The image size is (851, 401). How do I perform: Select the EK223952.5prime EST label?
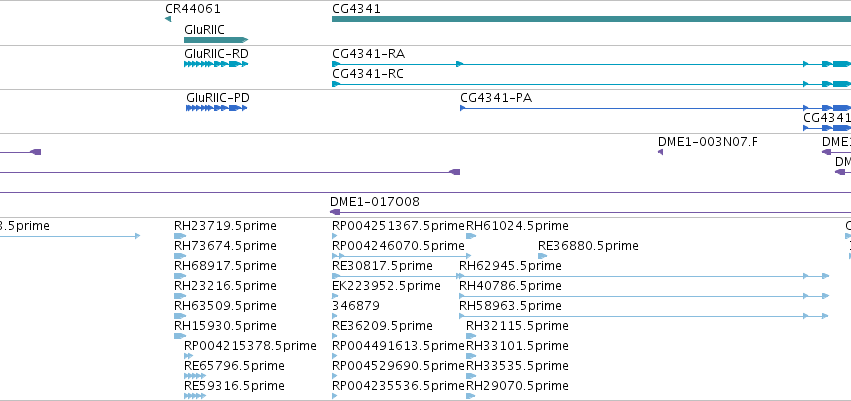click(386, 285)
